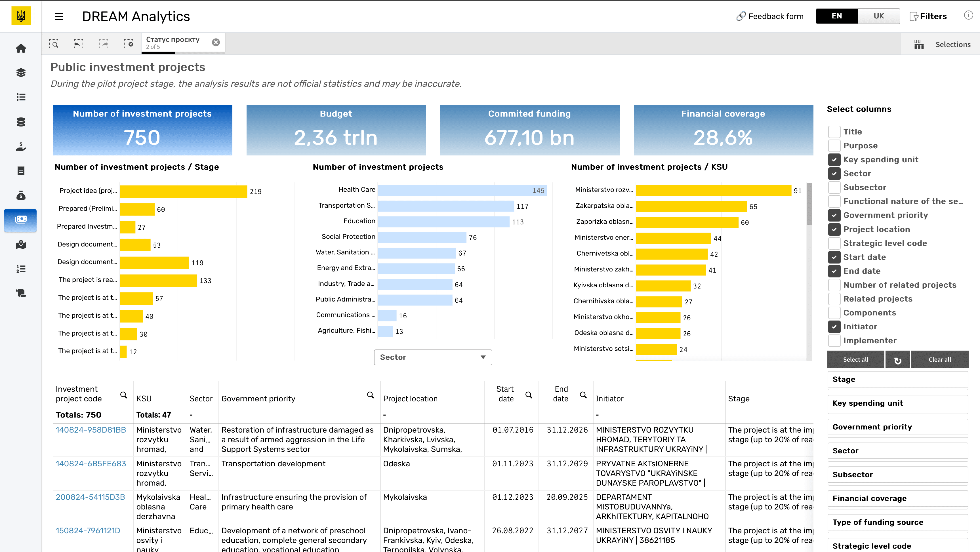Search in Government priority column
This screenshot has height=552, width=980.
(370, 395)
